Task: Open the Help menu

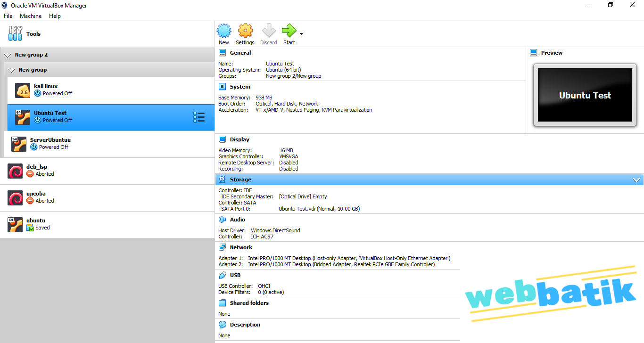Action: coord(55,16)
